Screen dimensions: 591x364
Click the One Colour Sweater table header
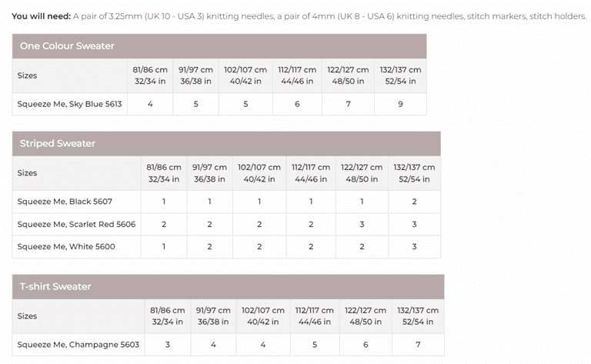67,46
